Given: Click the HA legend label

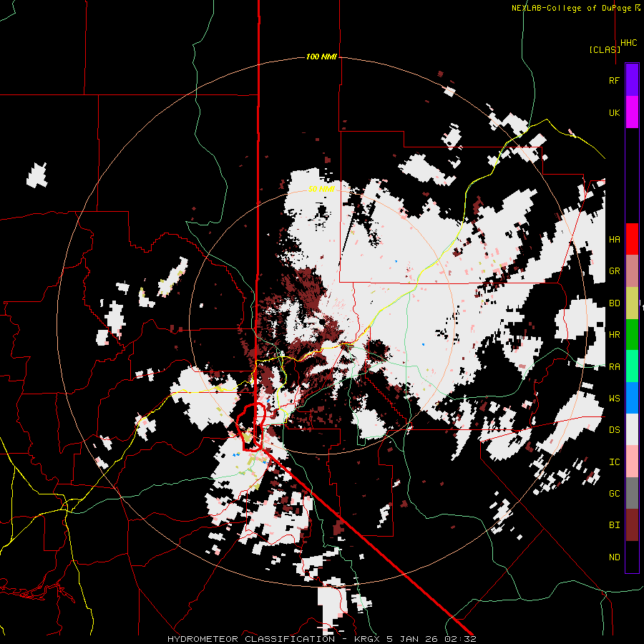Looking at the screenshot, I should [614, 239].
